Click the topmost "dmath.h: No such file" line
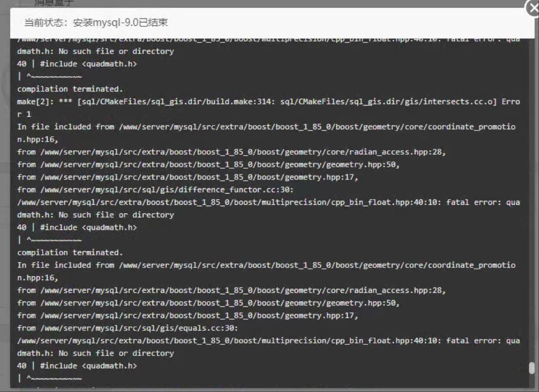 [x=95, y=51]
